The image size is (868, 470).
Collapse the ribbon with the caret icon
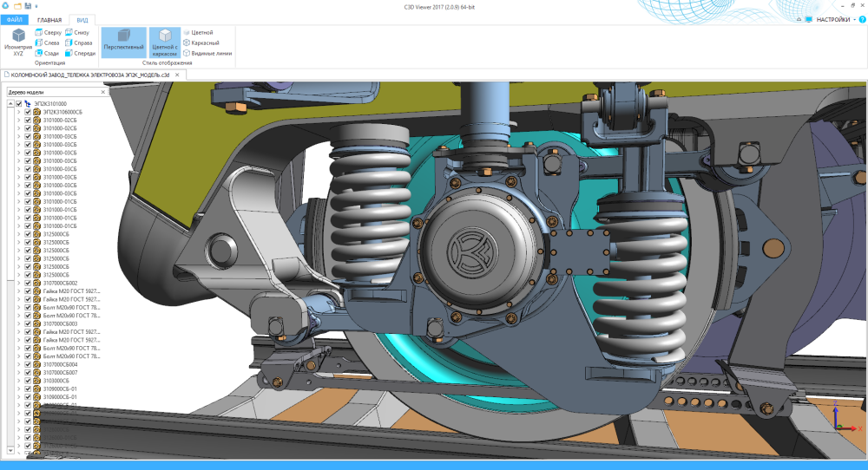(799, 19)
